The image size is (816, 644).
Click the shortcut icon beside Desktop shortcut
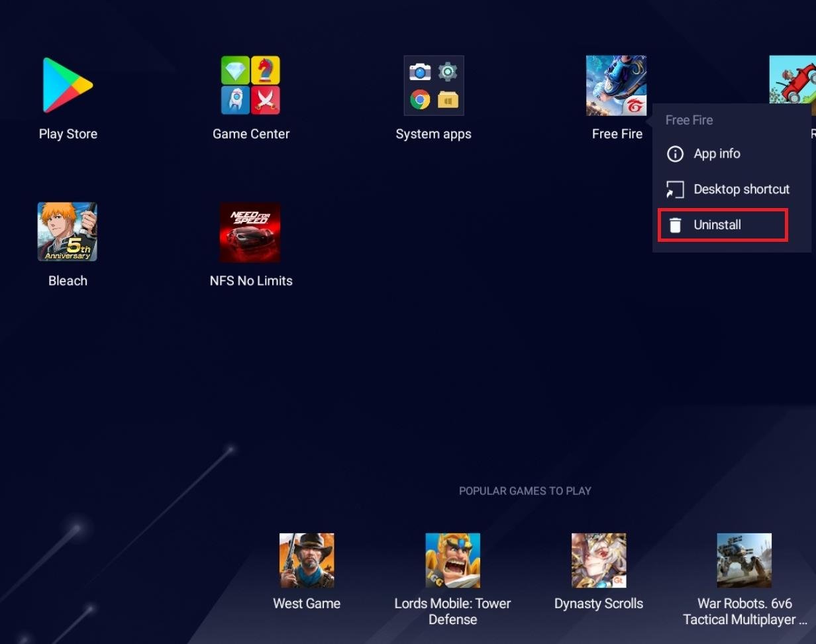pos(675,189)
